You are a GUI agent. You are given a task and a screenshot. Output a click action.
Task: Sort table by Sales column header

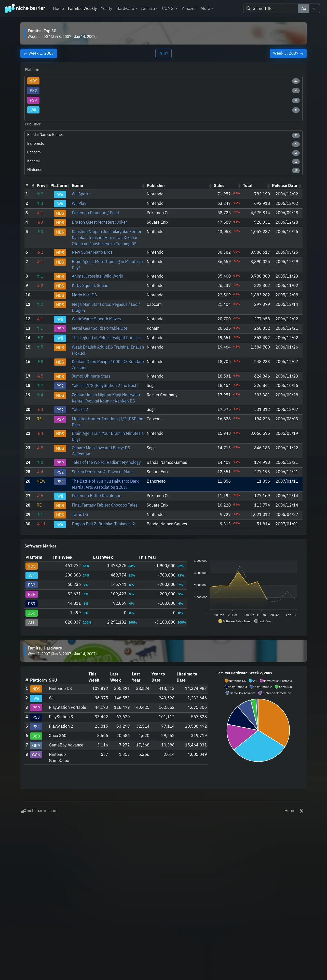[x=219, y=186]
